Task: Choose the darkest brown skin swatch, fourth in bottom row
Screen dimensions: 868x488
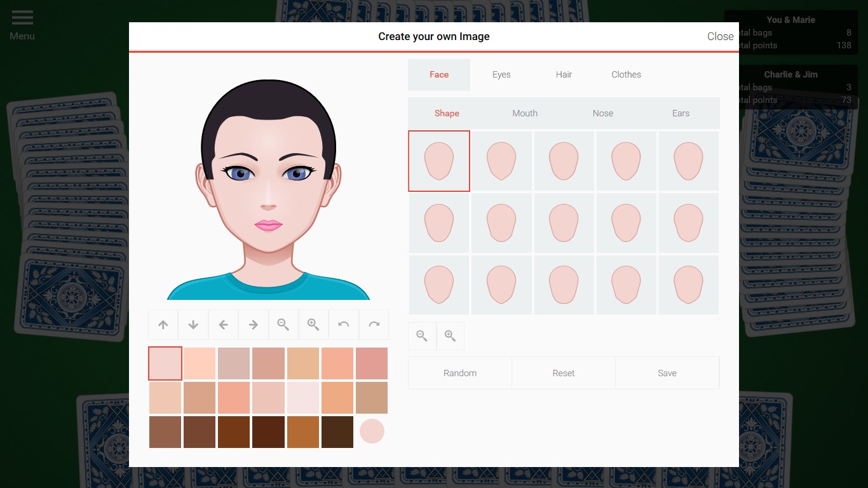Action: click(x=268, y=432)
